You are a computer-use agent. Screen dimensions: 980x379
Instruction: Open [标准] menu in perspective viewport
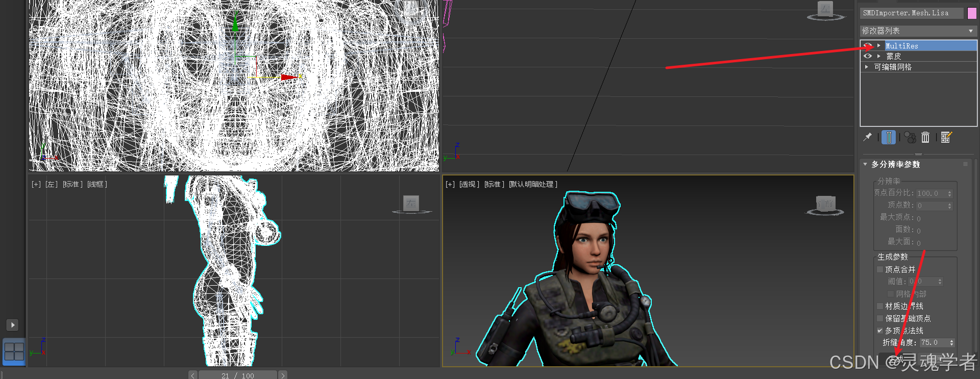(495, 184)
